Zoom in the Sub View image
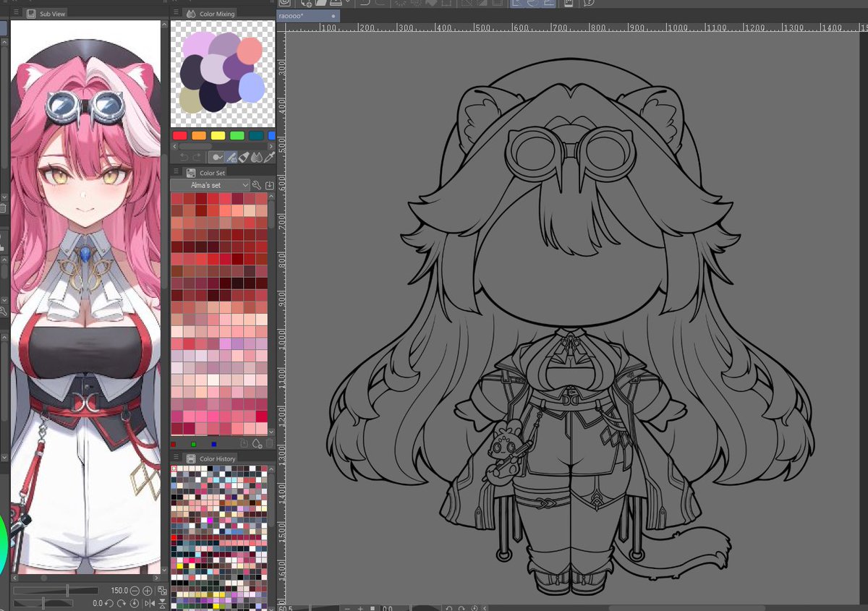868x611 pixels. [x=148, y=591]
